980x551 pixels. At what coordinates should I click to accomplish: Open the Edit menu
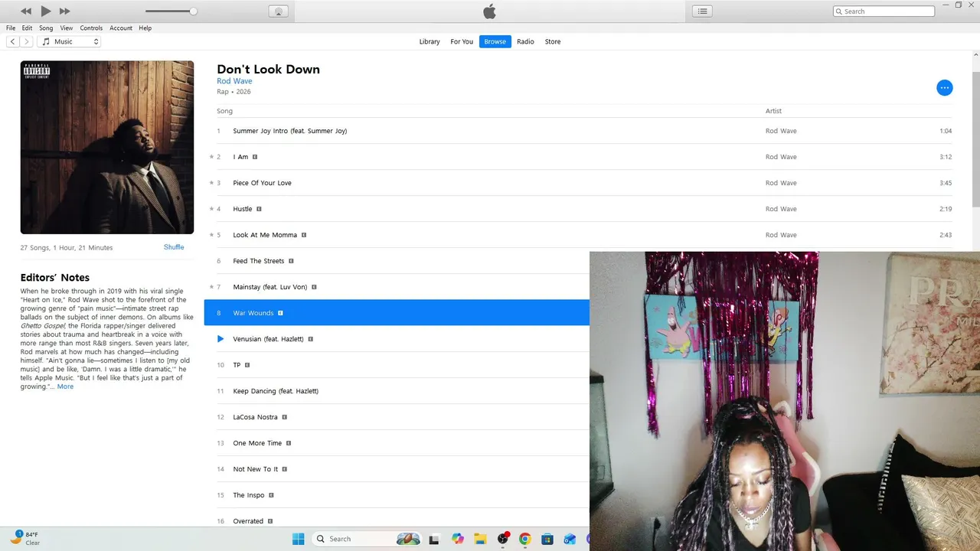(27, 28)
